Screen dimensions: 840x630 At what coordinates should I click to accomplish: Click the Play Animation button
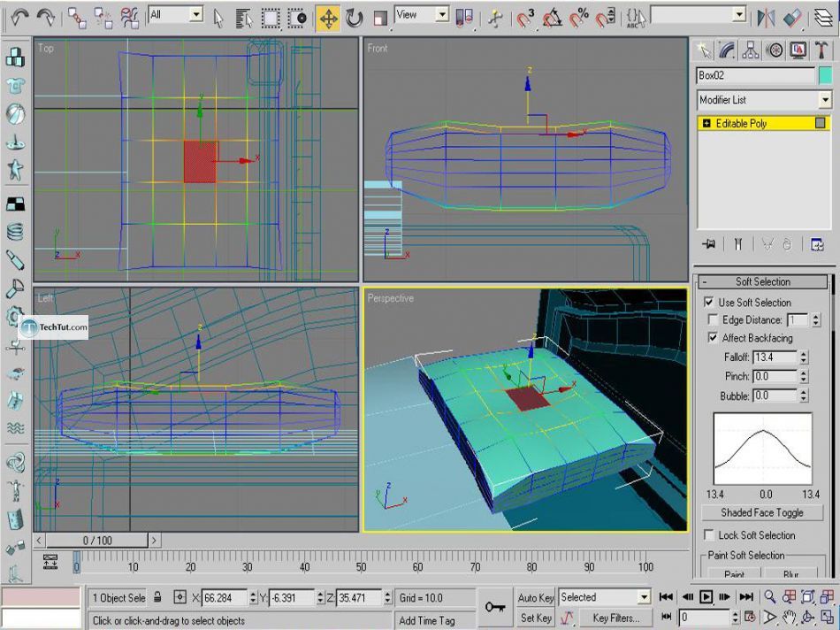(706, 596)
